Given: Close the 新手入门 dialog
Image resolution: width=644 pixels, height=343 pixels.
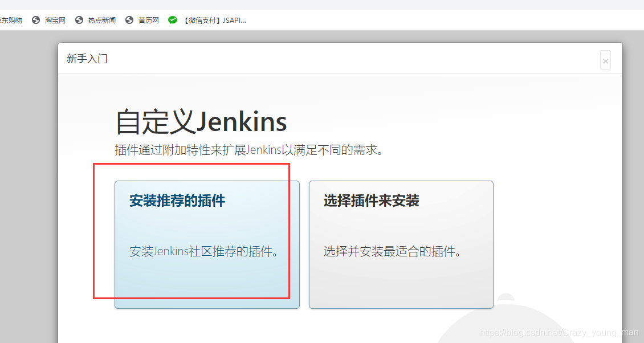Looking at the screenshot, I should click(x=605, y=60).
